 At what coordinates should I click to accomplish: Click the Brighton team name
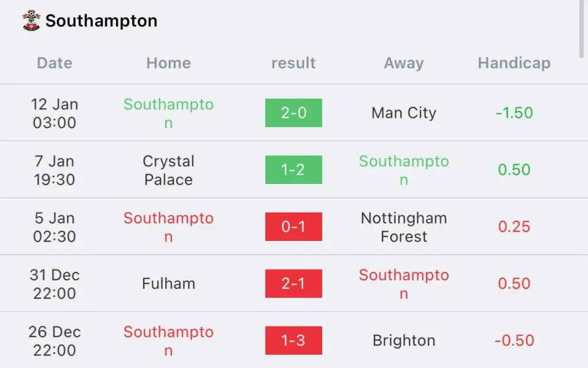point(404,340)
